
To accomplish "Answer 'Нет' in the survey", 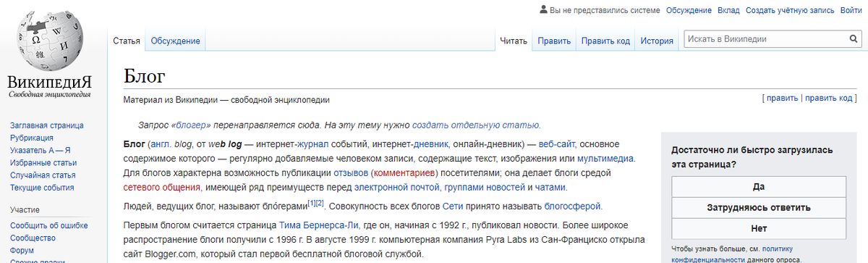I will pos(759,228).
